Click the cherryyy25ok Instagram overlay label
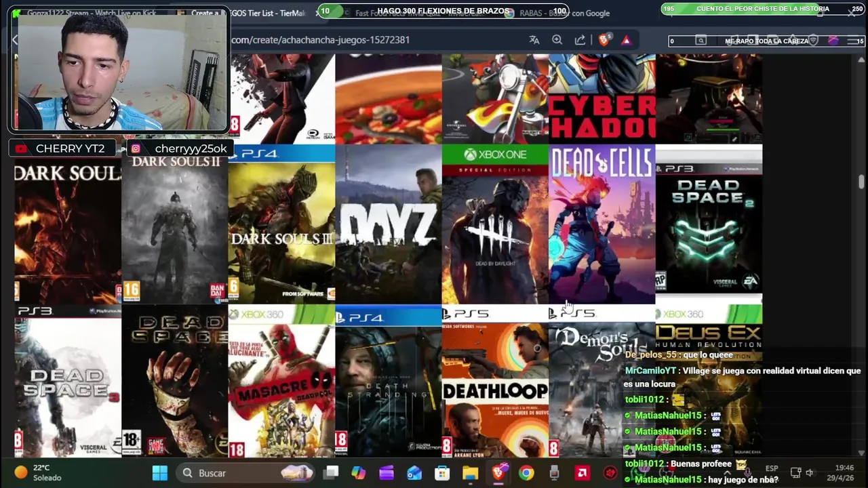Viewport: 868px width, 488px height. [180, 148]
